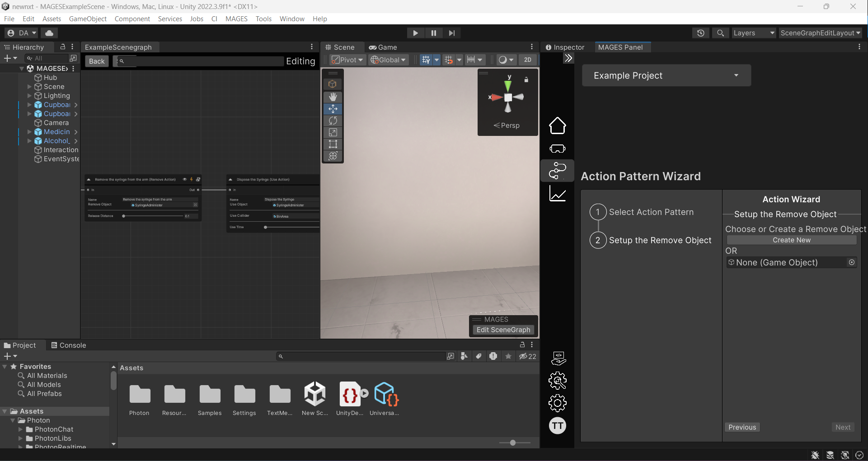868x461 pixels.
Task: Select the Rotate tool in Scene
Action: 333,121
